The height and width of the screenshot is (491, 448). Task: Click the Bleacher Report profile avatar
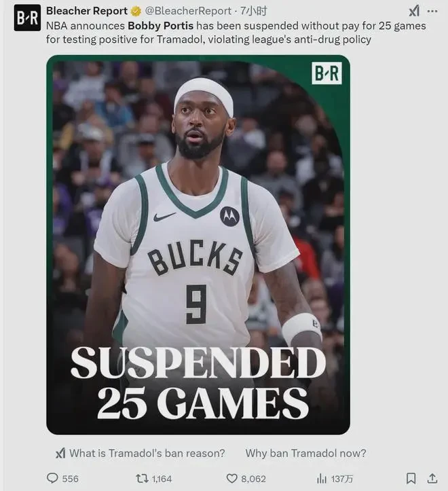point(27,18)
